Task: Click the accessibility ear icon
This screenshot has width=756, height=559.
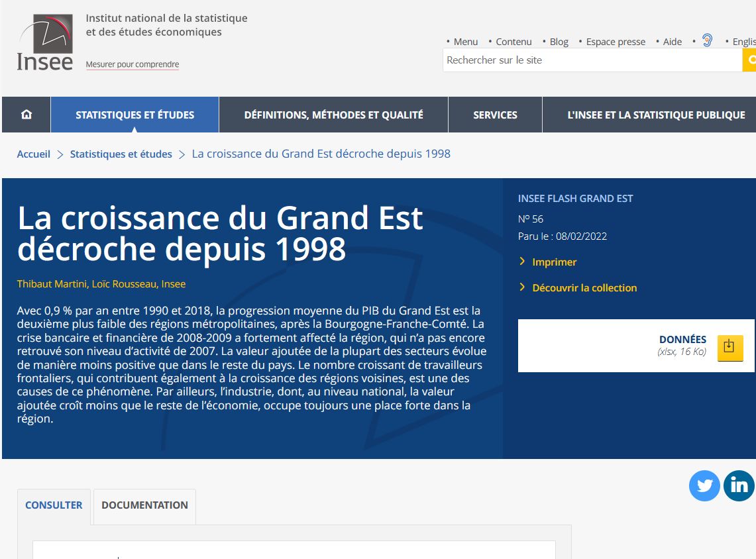Action: click(707, 40)
